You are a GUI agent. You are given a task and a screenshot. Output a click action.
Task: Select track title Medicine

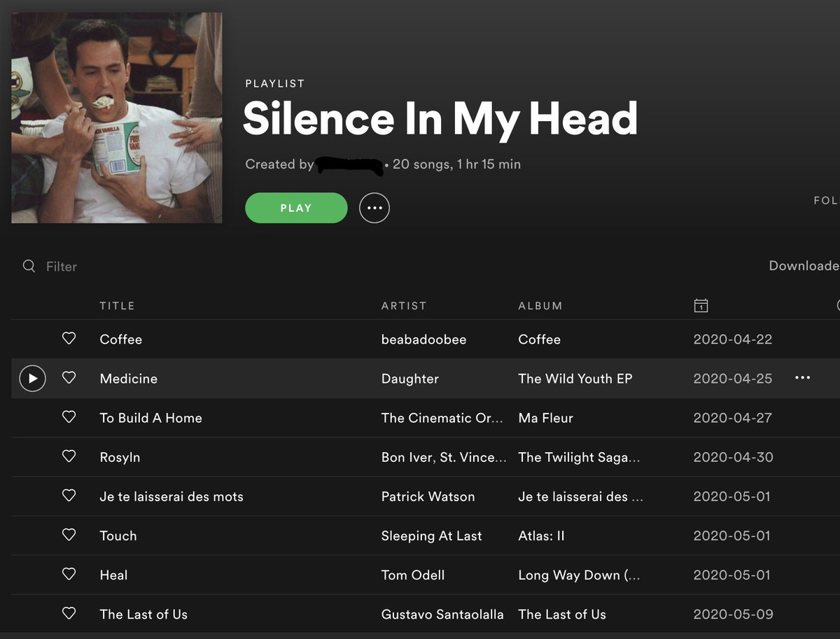(129, 379)
